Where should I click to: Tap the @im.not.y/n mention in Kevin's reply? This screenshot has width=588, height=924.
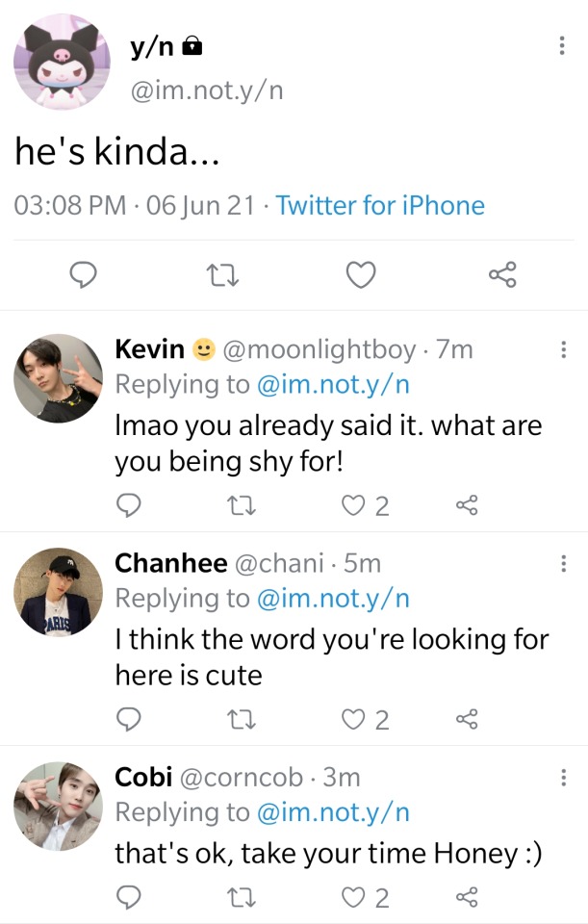click(x=333, y=384)
